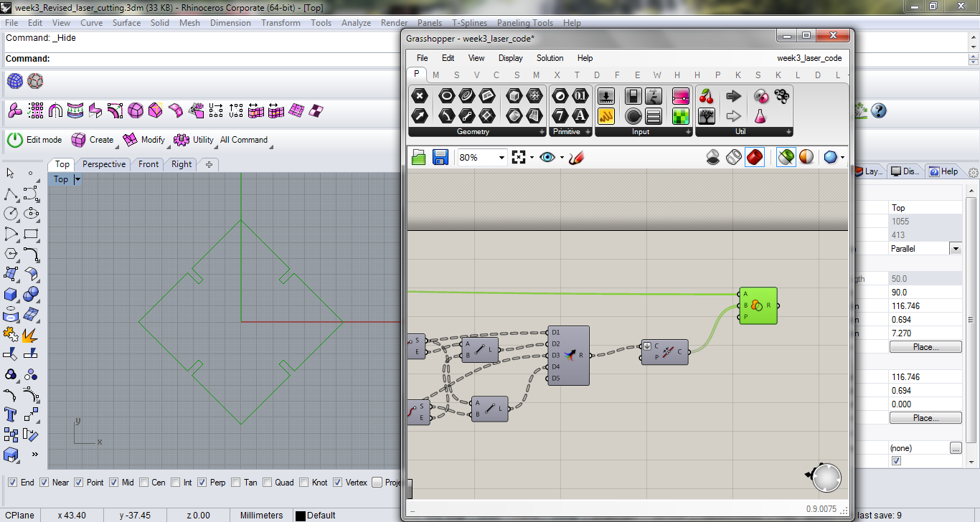Click the Zoom Extents icon in Grasshopper

[x=519, y=157]
